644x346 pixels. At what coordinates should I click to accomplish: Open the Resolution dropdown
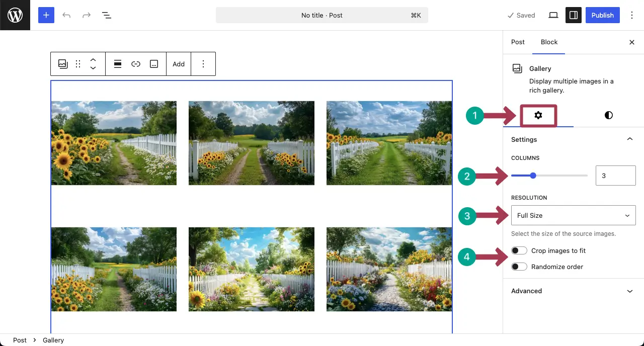573,215
